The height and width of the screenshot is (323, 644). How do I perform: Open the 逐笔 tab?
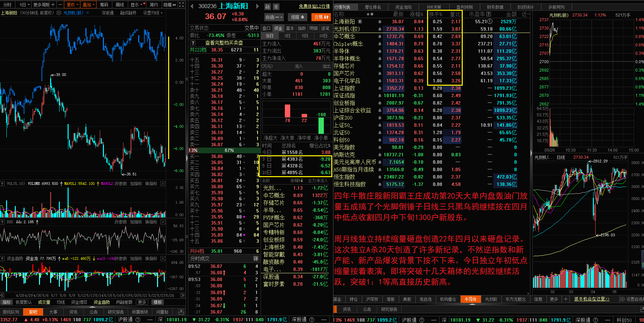(325, 28)
